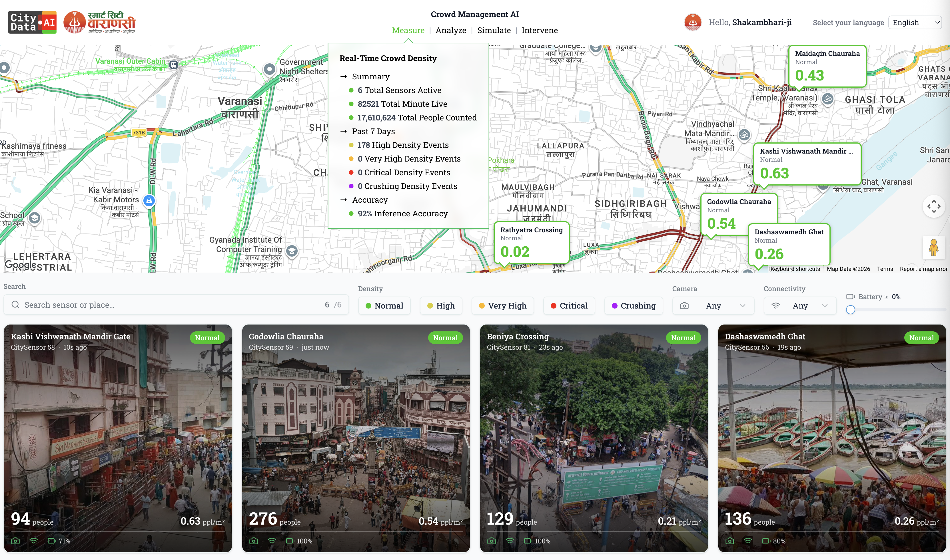Click camera icon on Dashaswamedh Ghat card
The image size is (950, 560).
click(x=730, y=541)
